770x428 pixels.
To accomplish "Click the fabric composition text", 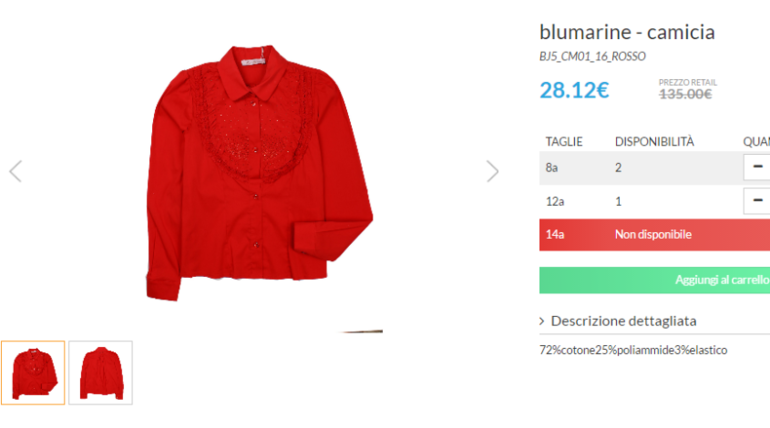I will [633, 350].
